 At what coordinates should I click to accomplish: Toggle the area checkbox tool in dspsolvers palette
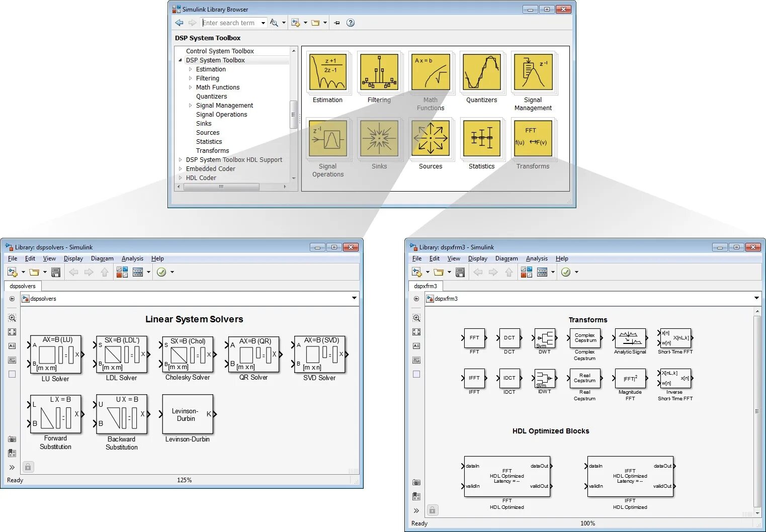(x=12, y=374)
